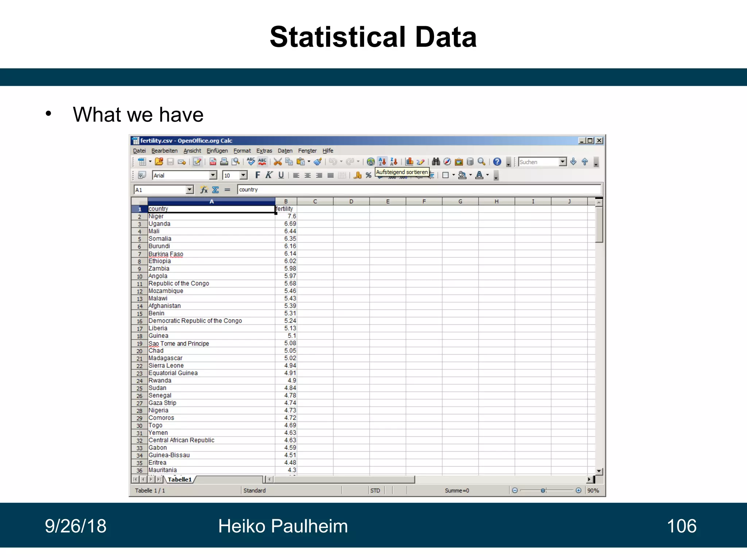Click the New spreadsheet icon
This screenshot has height=560, width=747.
click(142, 162)
